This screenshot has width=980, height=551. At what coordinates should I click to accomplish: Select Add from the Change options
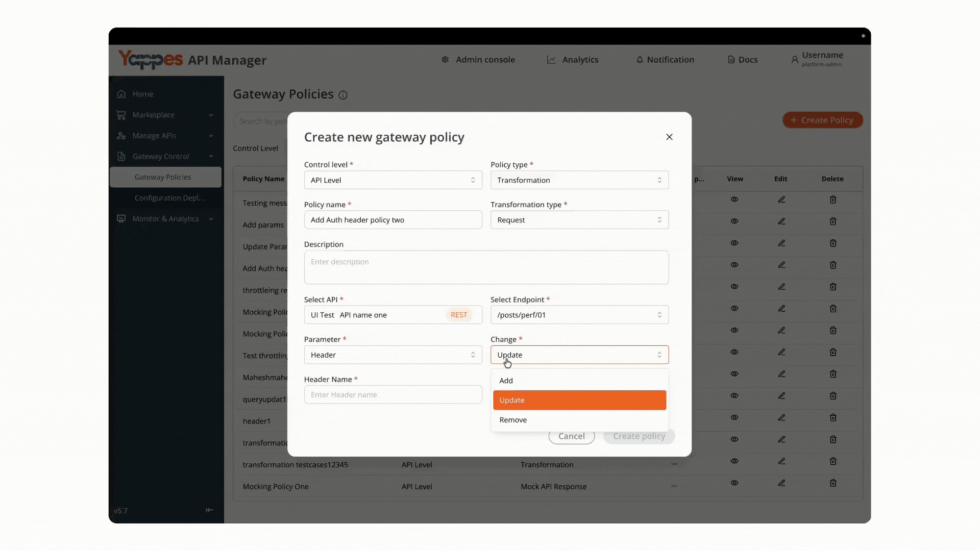(x=579, y=381)
